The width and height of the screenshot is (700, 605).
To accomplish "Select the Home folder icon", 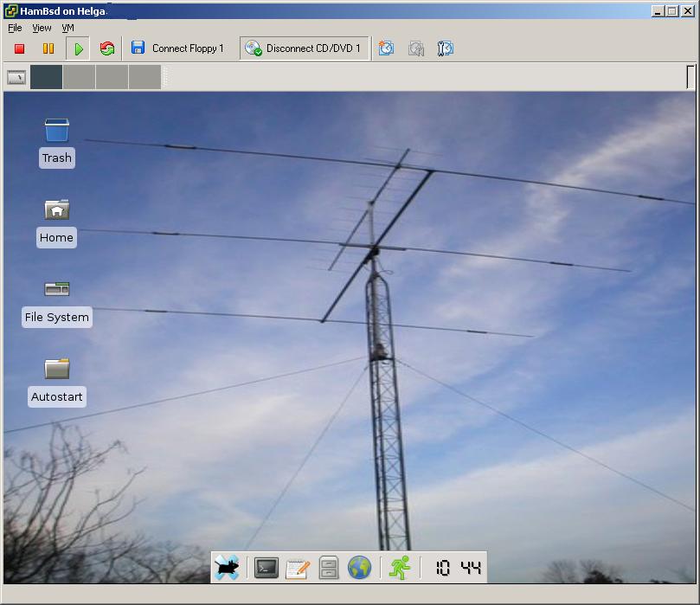I will (x=56, y=210).
